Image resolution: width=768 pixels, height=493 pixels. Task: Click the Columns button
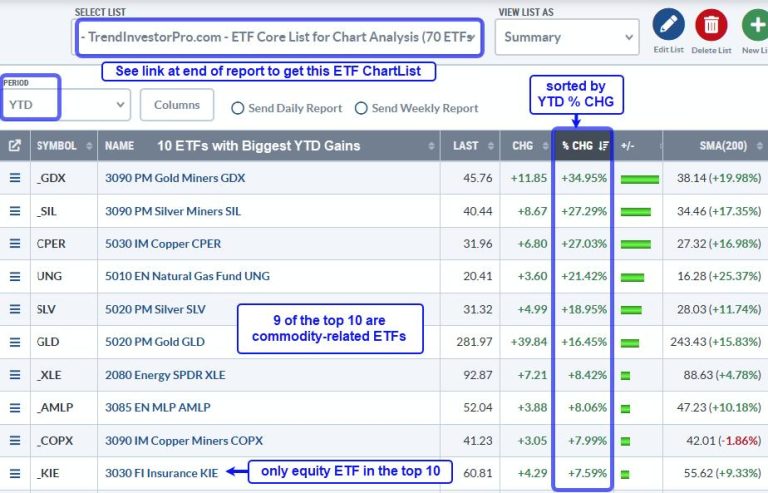coord(177,105)
